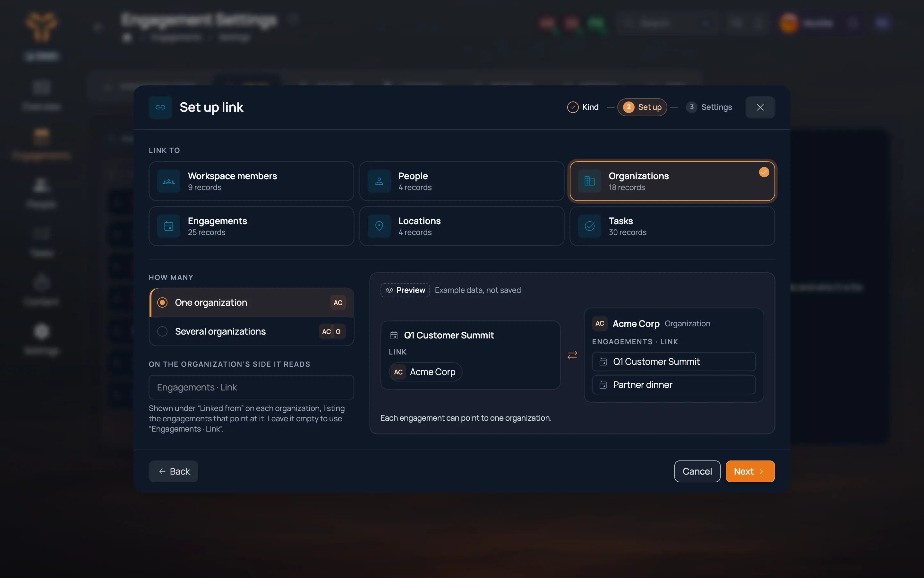Select the Several organizations radio option
Screen dimensions: 924x578
pyautogui.click(x=252, y=331)
